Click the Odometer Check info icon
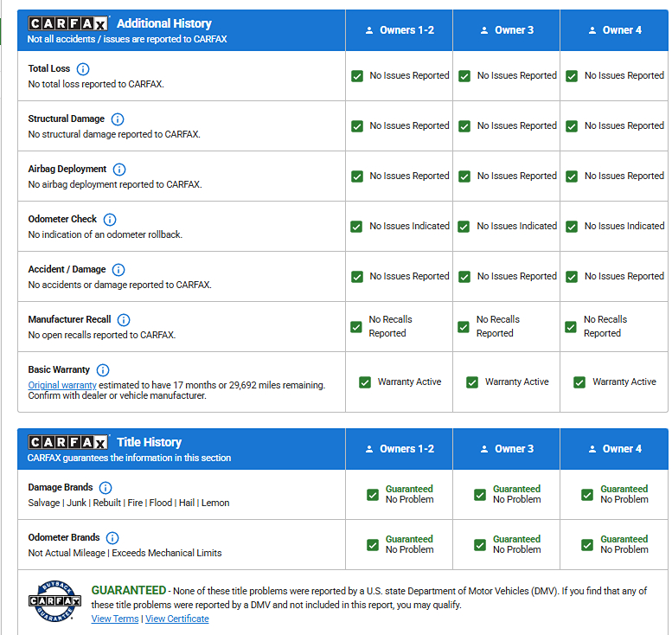Image resolution: width=672 pixels, height=635 pixels. click(x=110, y=219)
